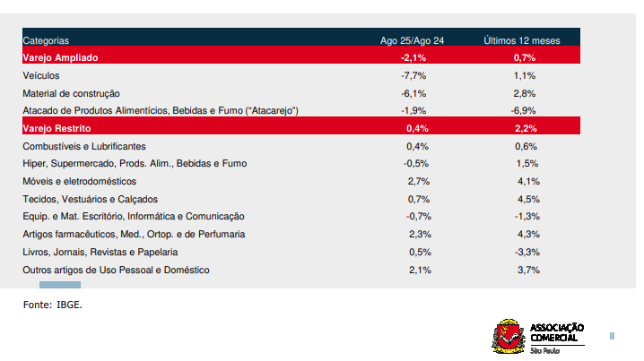Click "Outros artigos de Uso Pessoal e Doméstico"
The width and height of the screenshot is (644, 361).
click(116, 270)
